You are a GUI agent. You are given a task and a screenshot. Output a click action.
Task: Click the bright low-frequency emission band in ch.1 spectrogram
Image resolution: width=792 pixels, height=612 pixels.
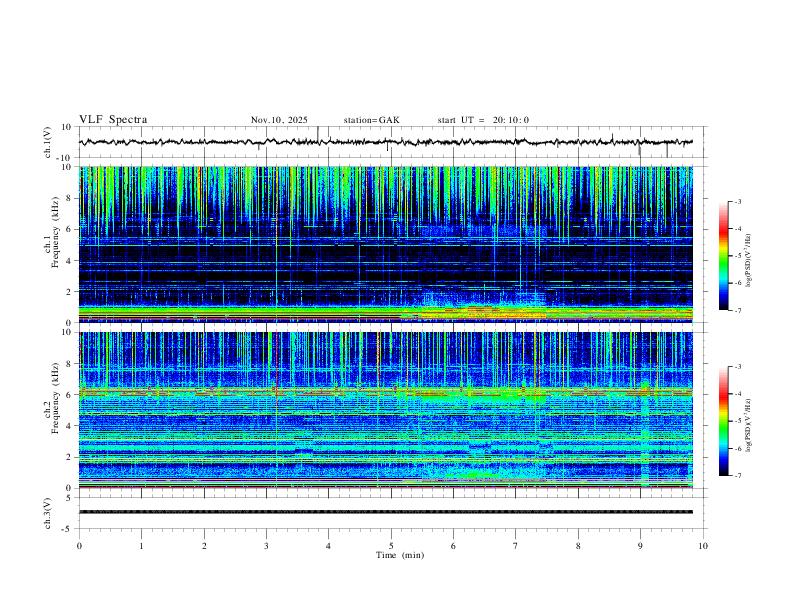point(385,312)
